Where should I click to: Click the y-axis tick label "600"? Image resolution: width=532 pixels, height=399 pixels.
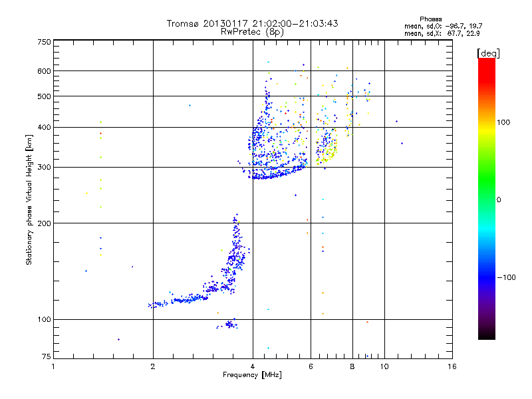click(44, 71)
